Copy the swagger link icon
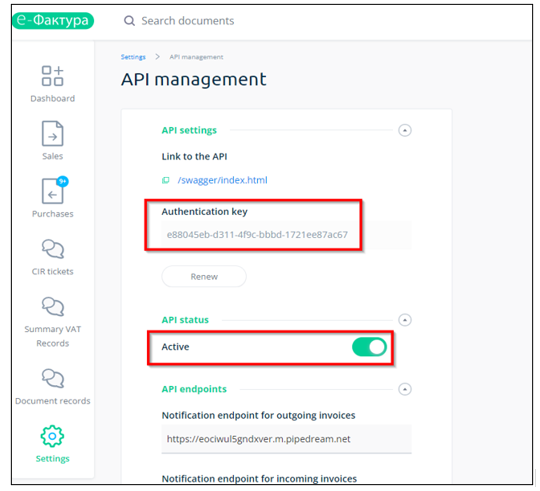The image size is (540, 491). (166, 180)
